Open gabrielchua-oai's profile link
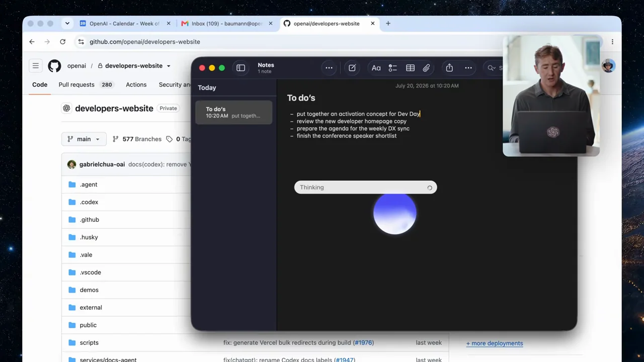This screenshot has width=644, height=362. point(102,164)
